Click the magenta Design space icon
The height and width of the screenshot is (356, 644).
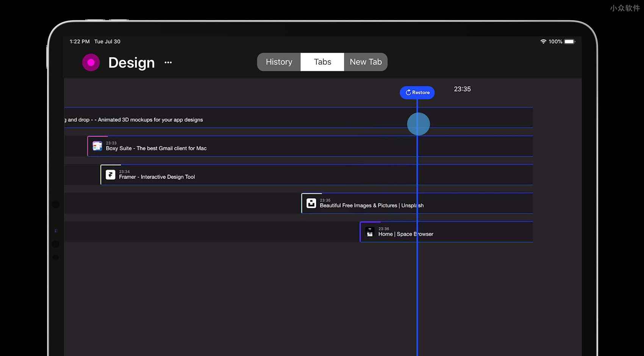(91, 63)
